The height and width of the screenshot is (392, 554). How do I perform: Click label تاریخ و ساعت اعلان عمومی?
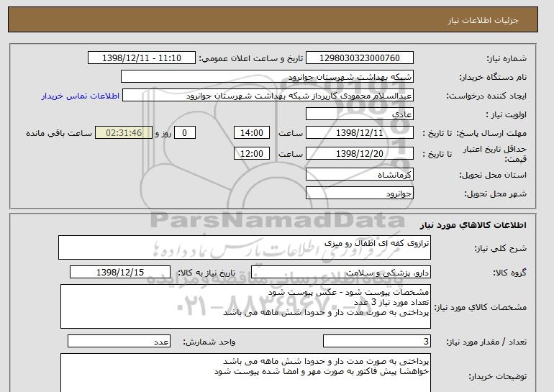(251, 58)
